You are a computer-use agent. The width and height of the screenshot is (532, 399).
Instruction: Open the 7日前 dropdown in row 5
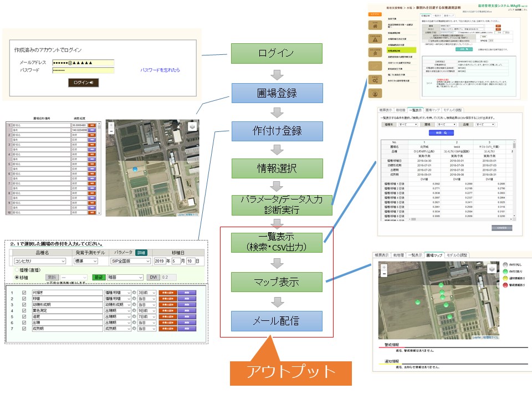point(146,316)
